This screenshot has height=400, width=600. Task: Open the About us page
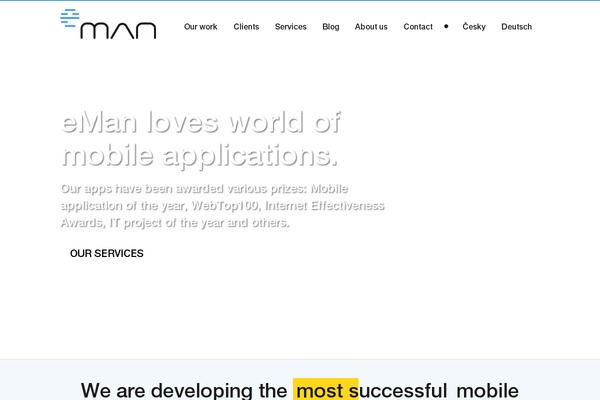coord(371,27)
